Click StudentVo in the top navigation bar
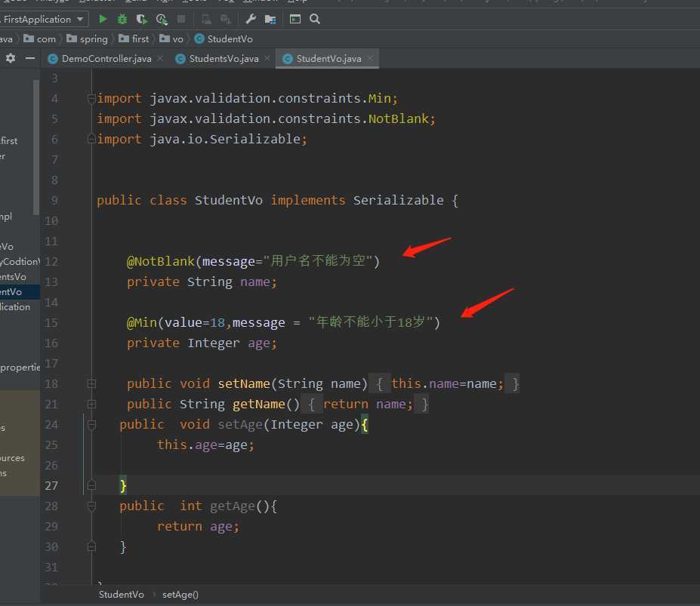Viewport: 700px width, 606px height. point(230,38)
